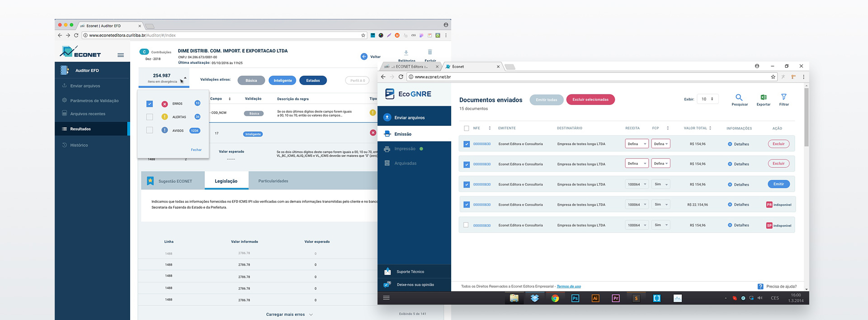
Task: Uncheck the checkbox in the Emitir row
Action: [x=467, y=185]
